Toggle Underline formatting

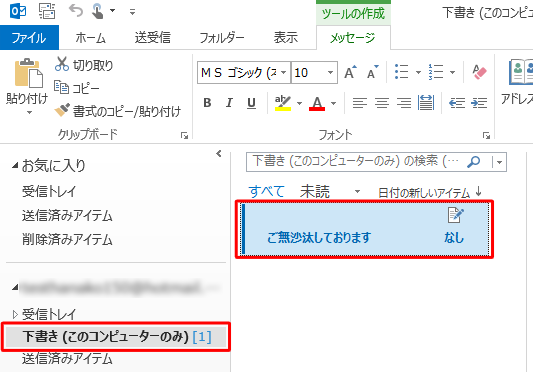(x=252, y=103)
